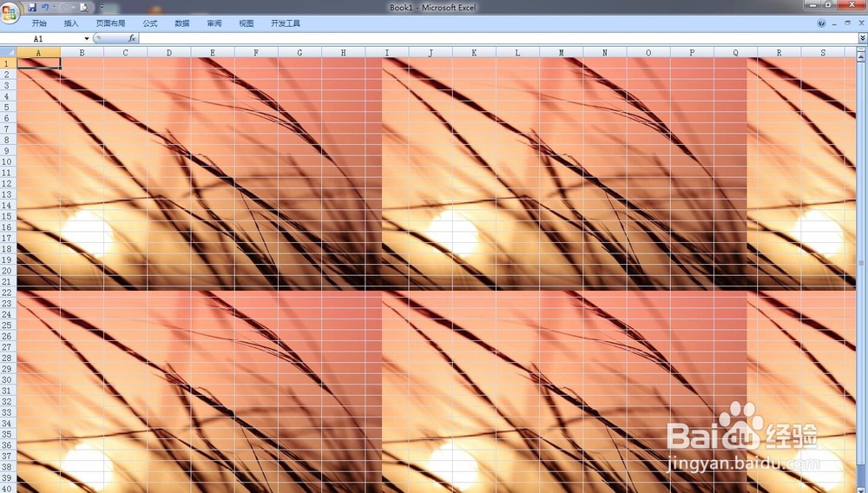This screenshot has height=493, width=868.
Task: Select row 5 header
Action: pos(8,107)
